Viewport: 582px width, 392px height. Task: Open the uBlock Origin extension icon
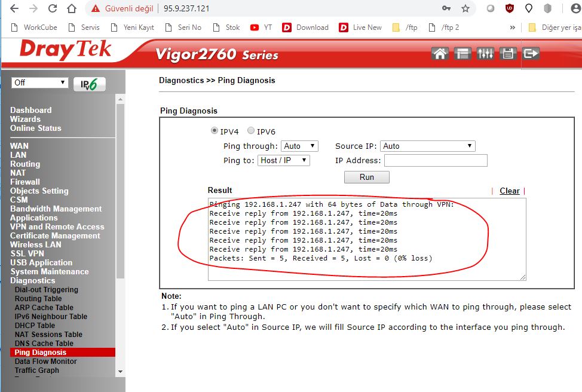pos(509,8)
